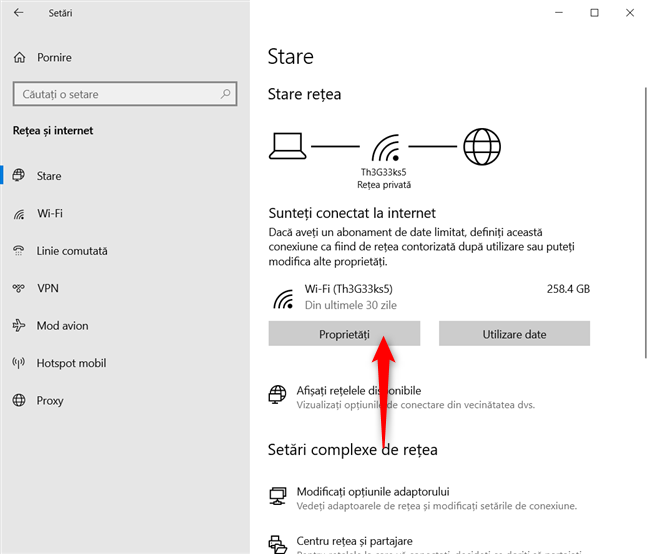The image size is (648, 554).
Task: Open Pornire home page
Action: coord(54,58)
